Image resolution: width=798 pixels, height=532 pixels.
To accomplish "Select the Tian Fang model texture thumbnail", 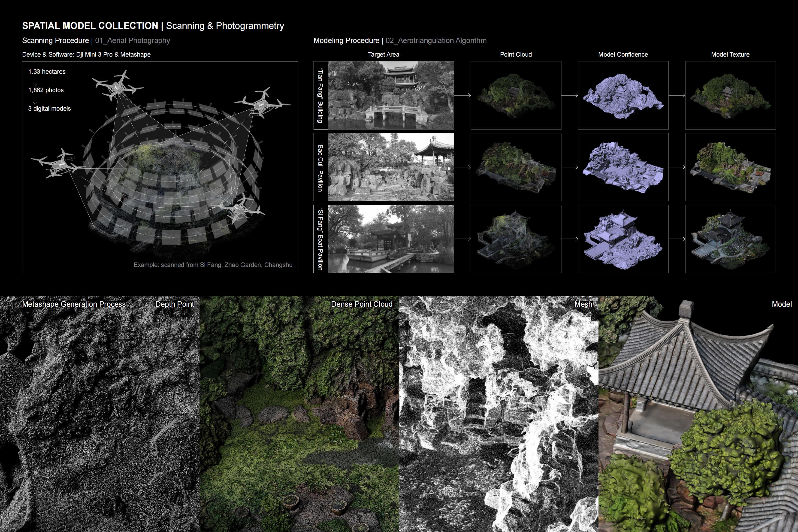I will tap(730, 95).
